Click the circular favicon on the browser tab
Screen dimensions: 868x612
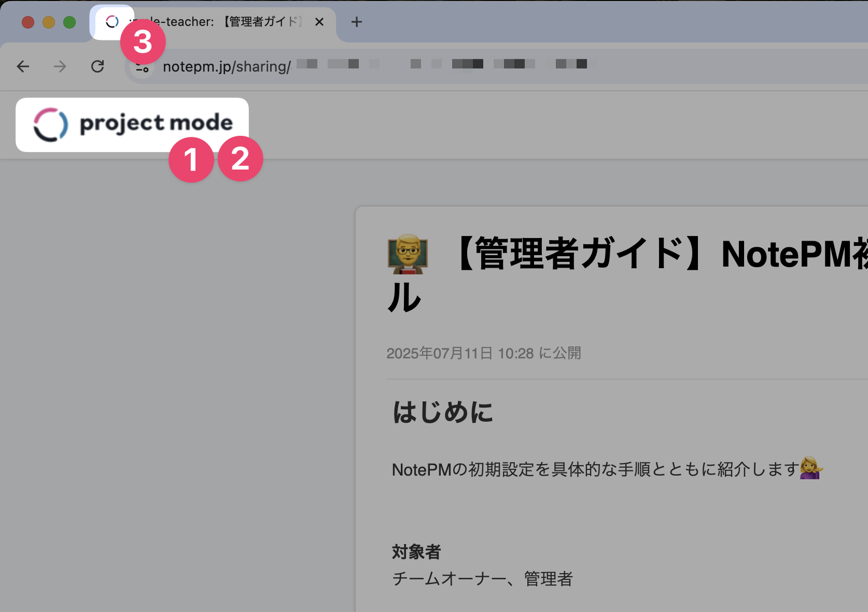[112, 22]
